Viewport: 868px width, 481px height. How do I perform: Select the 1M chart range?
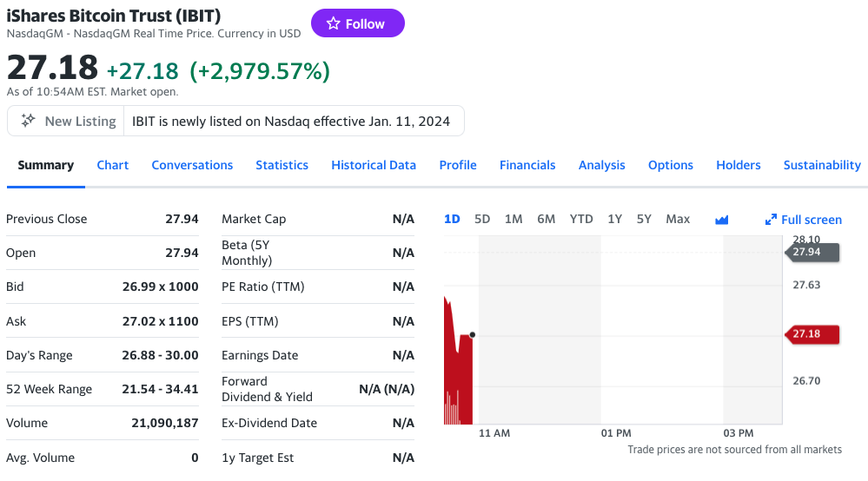point(514,219)
